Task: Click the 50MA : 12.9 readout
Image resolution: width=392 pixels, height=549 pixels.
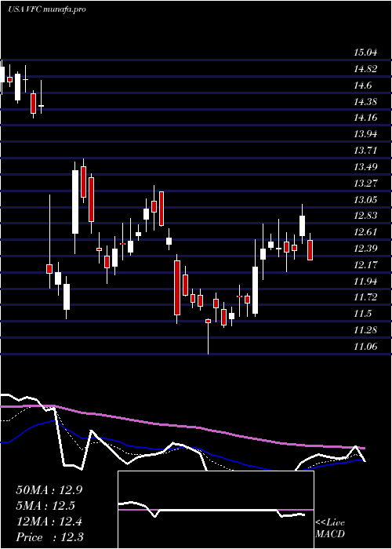Action: click(49, 490)
